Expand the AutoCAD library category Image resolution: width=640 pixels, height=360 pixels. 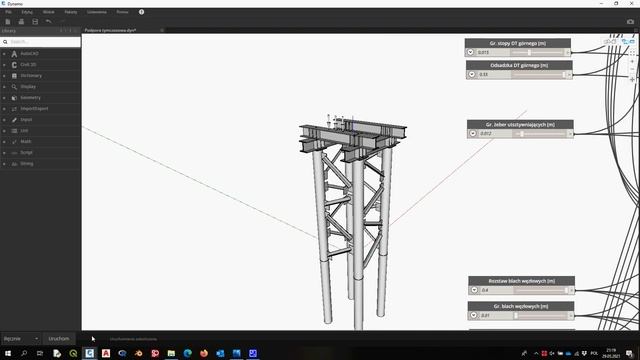click(4, 53)
